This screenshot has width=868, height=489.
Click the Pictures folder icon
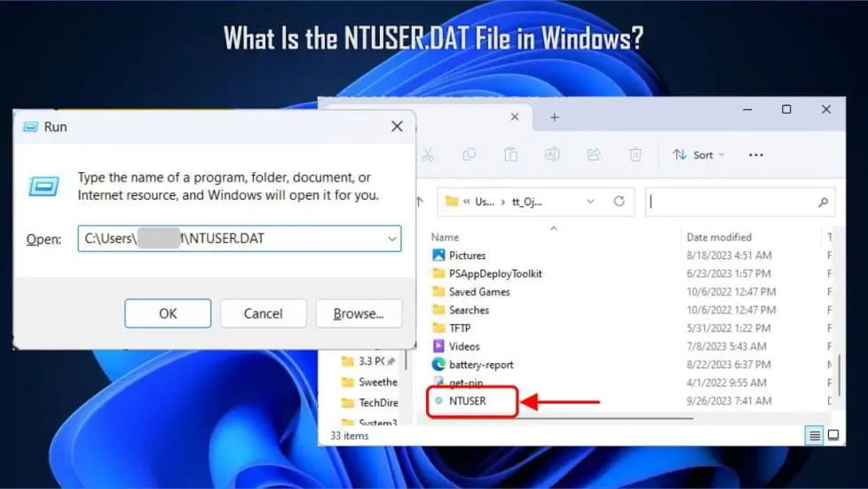438,255
